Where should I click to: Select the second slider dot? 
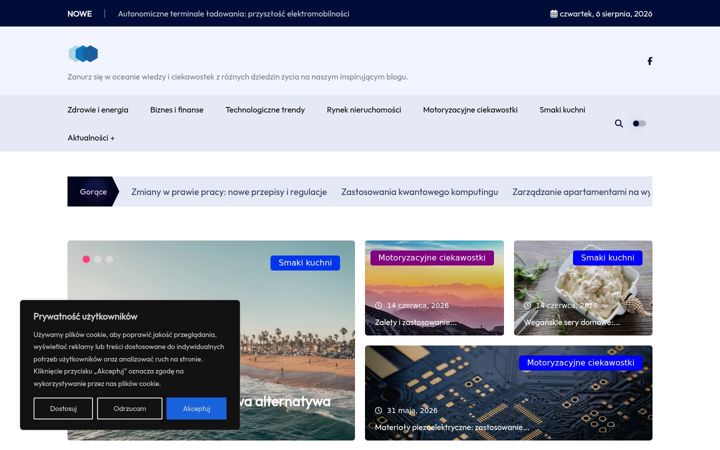(x=97, y=259)
